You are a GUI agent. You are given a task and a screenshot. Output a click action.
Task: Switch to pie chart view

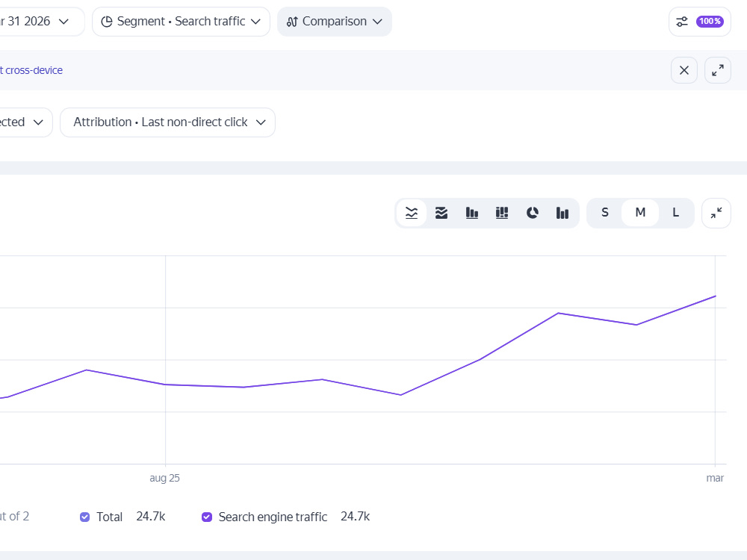532,213
